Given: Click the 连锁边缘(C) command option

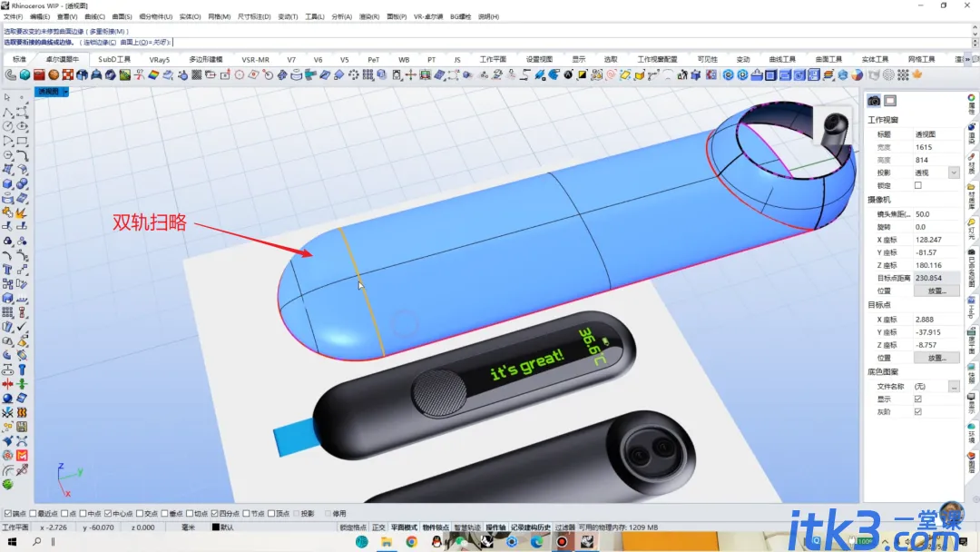Looking at the screenshot, I should [x=100, y=43].
